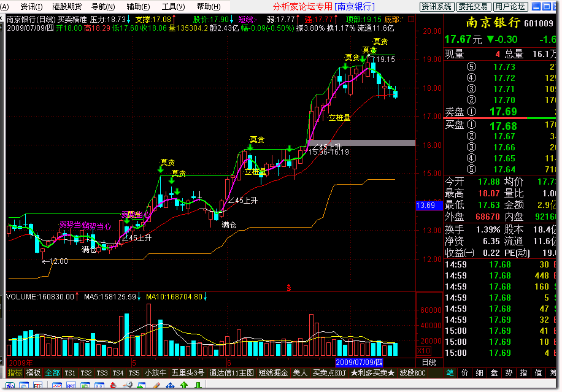Image resolution: width=562 pixels, height=392 pixels.
Task: Click the X10 volume scale label
Action: [x=424, y=351]
